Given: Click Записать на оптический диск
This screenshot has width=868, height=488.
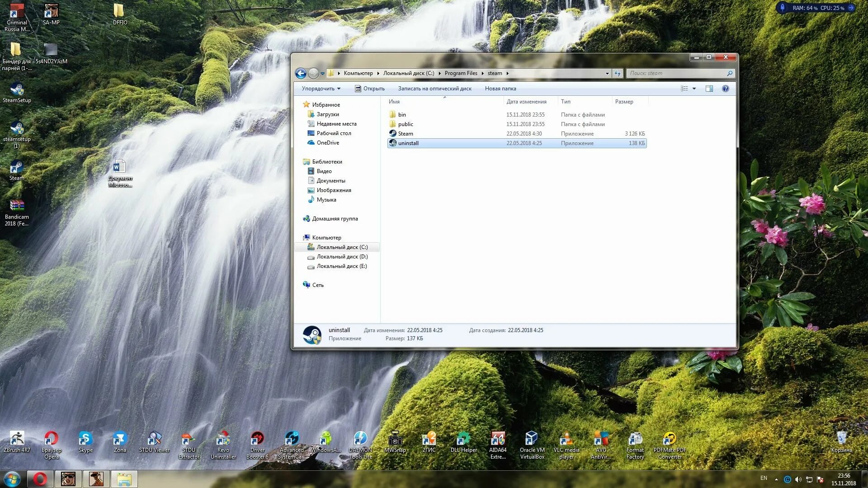Looking at the screenshot, I should click(434, 89).
